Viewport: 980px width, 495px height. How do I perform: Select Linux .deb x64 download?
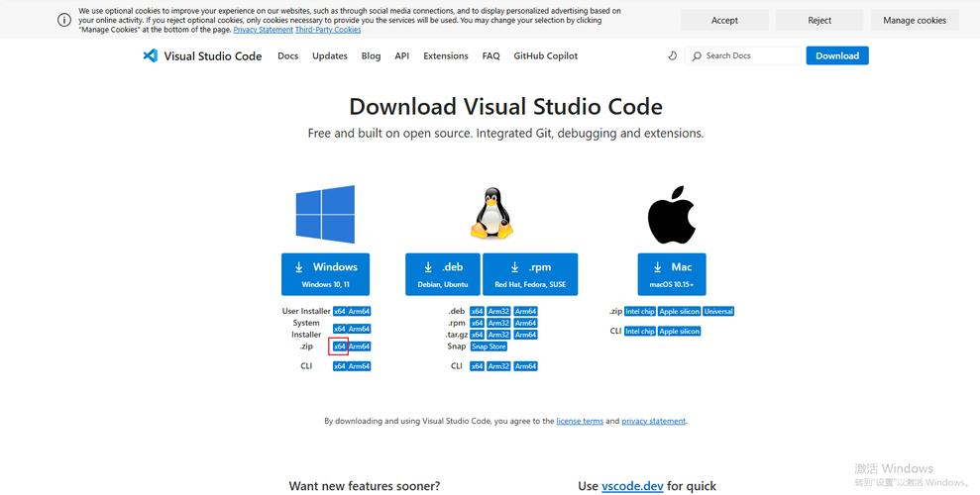(477, 312)
